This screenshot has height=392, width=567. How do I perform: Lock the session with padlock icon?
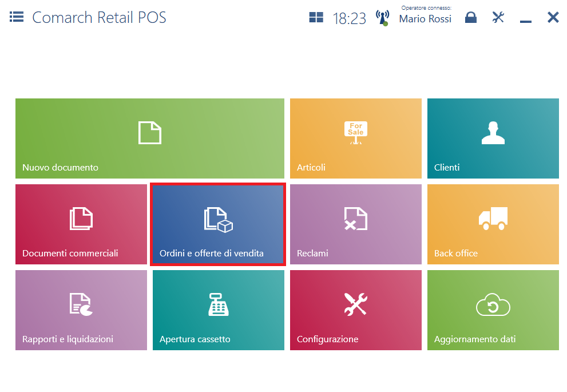[x=470, y=17]
